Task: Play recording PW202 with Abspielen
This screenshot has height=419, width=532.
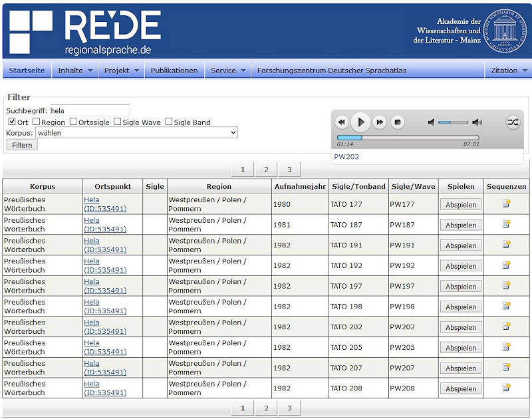Action: click(x=461, y=327)
